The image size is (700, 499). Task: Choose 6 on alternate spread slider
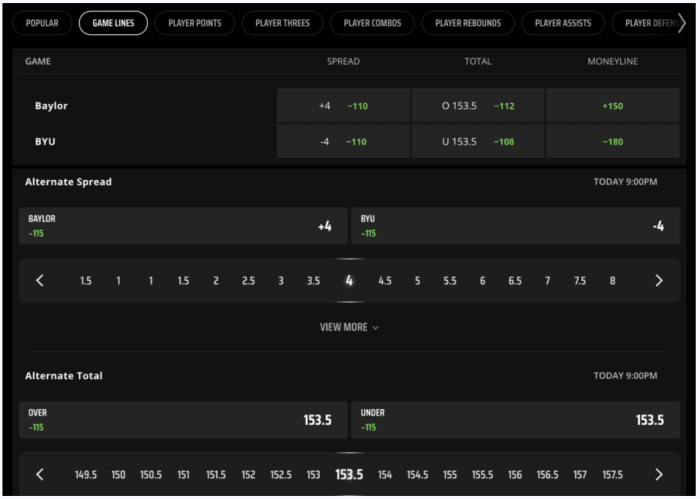tap(483, 281)
